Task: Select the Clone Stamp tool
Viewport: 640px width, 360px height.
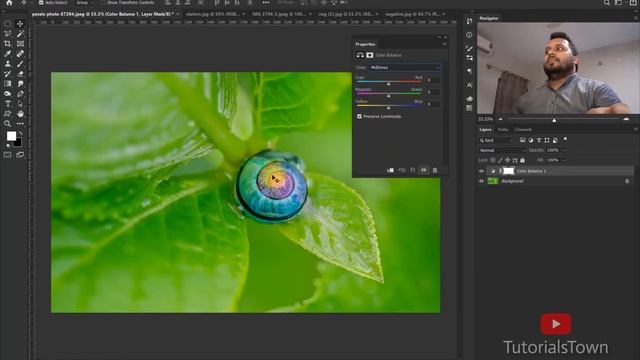Action: pos(7,64)
